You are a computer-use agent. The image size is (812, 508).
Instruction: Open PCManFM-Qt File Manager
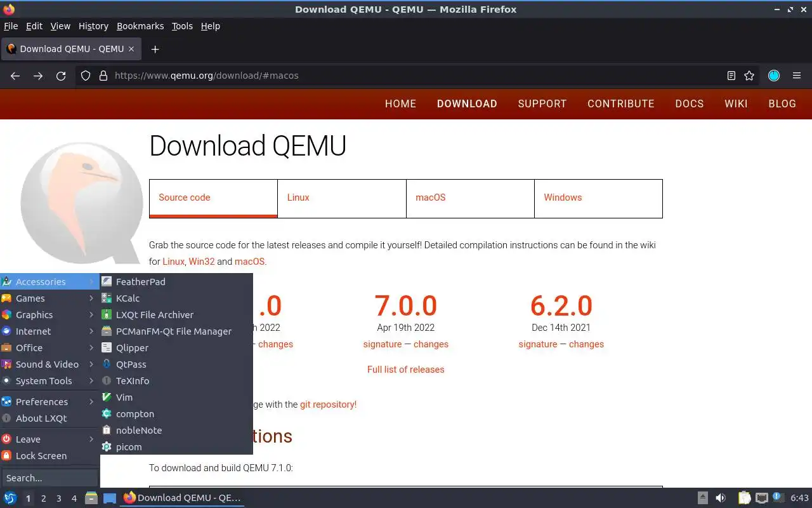176,331
